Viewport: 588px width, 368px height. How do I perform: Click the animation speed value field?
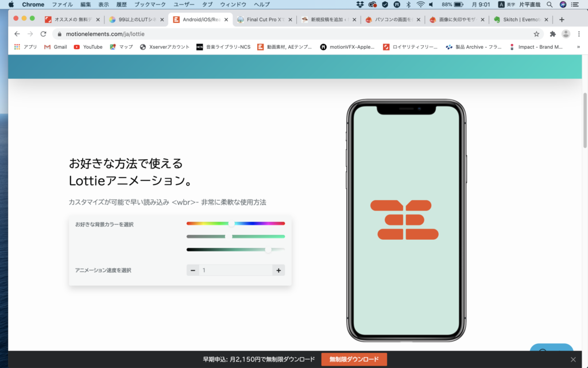pos(236,270)
